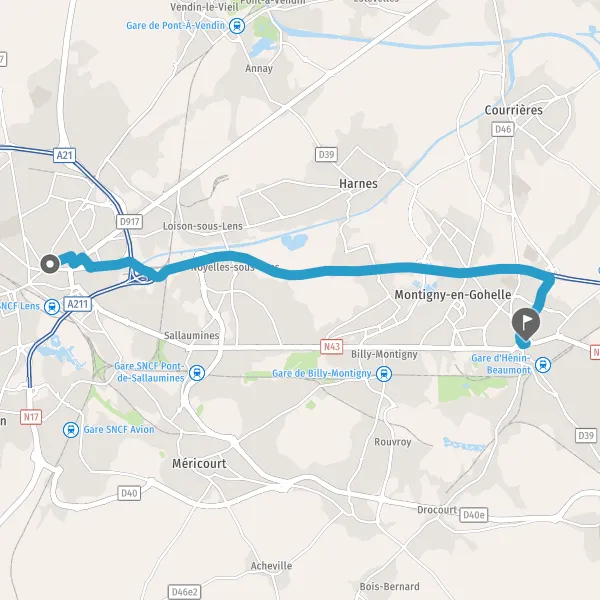The height and width of the screenshot is (600, 600).
Task: Click the Harnes town label
Action: pyautogui.click(x=358, y=184)
